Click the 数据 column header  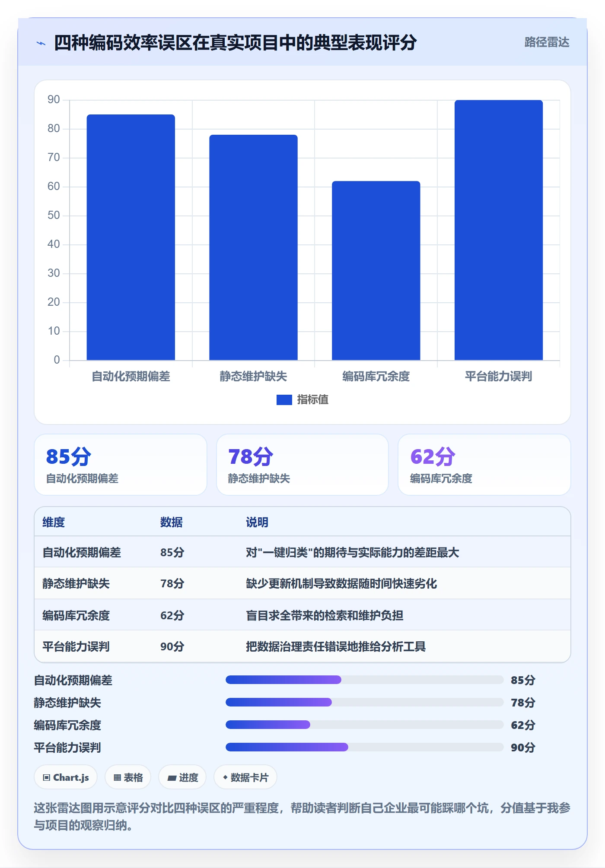click(x=172, y=522)
